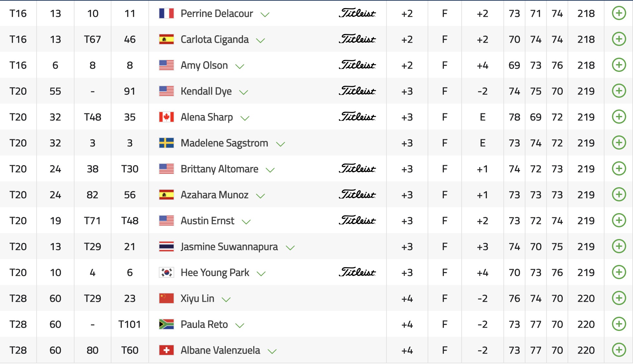Click Xiyu Lin's player name
This screenshot has height=364, width=633.
197,299
